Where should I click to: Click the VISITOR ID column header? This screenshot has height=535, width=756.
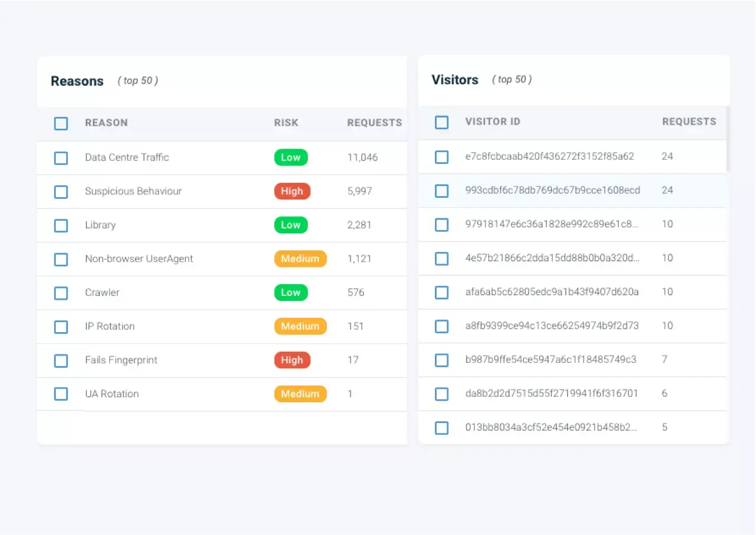coord(493,121)
